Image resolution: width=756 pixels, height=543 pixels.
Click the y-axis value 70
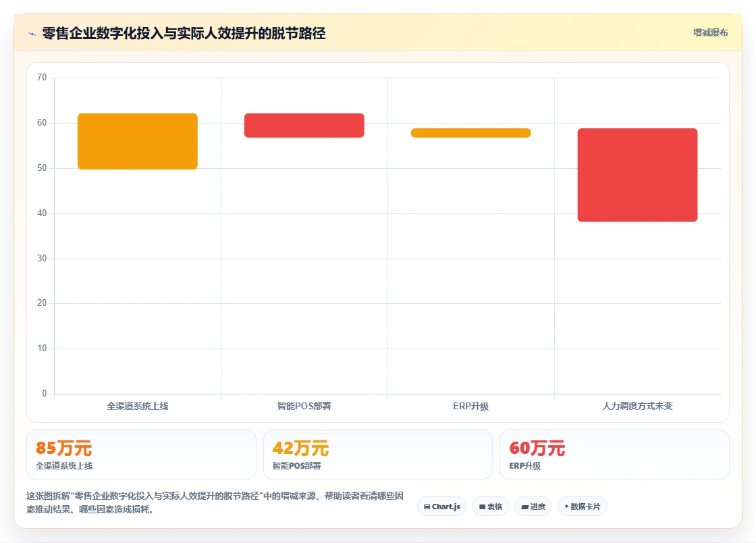point(42,77)
